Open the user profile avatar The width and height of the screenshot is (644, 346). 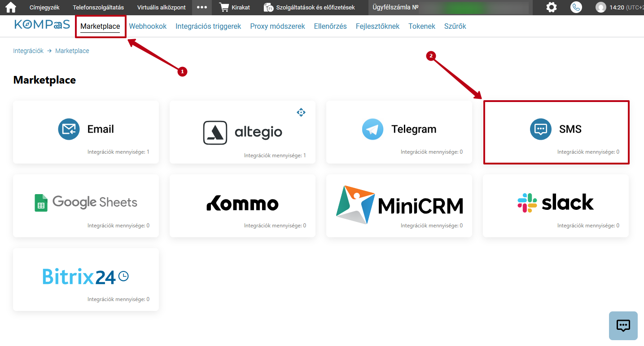click(x=600, y=7)
